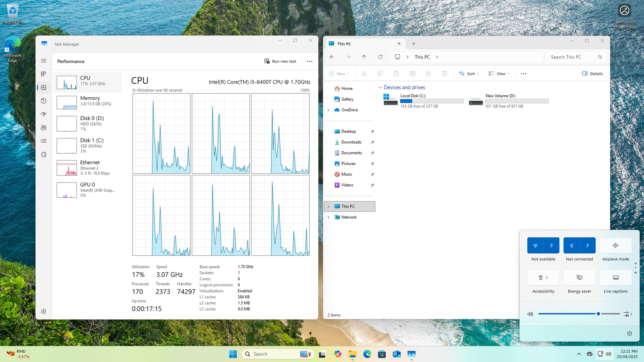Open Services page in Task Manager sidebar
The height and width of the screenshot is (362, 644).
(x=43, y=154)
